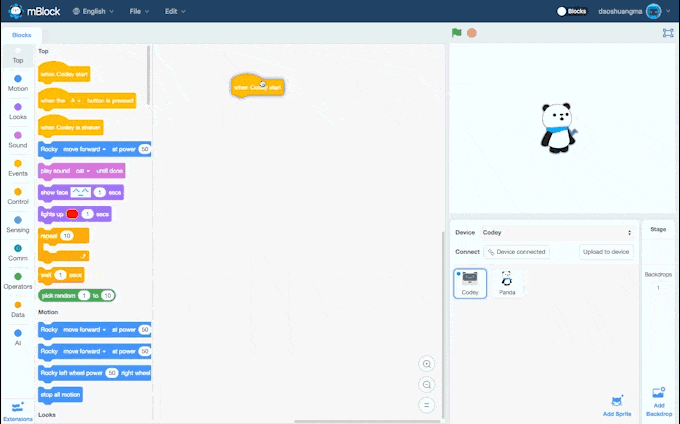Reset workspace zoom with equals icon

[x=427, y=405]
